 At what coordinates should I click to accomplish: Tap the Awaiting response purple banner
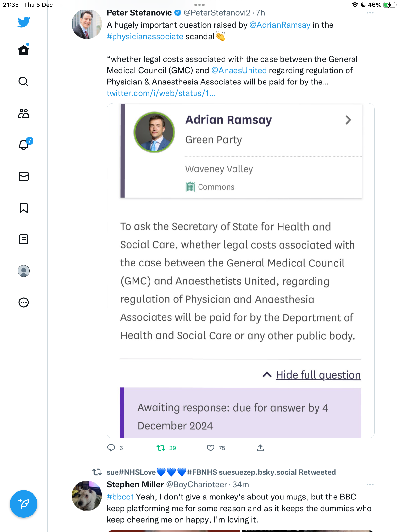point(240,413)
